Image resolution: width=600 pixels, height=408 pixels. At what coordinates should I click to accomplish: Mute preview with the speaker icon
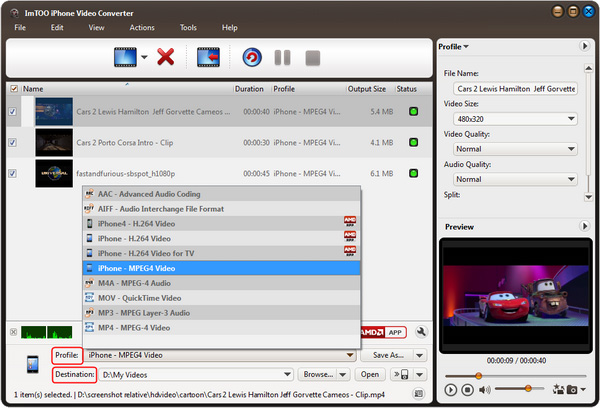click(484, 390)
